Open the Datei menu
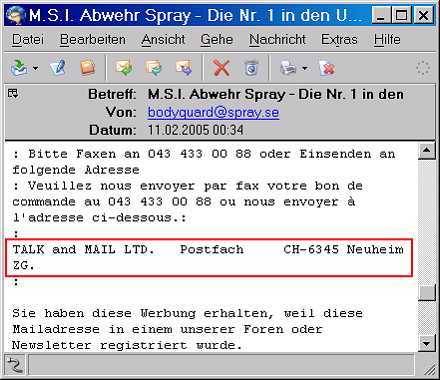This screenshot has width=440, height=380. coord(28,40)
